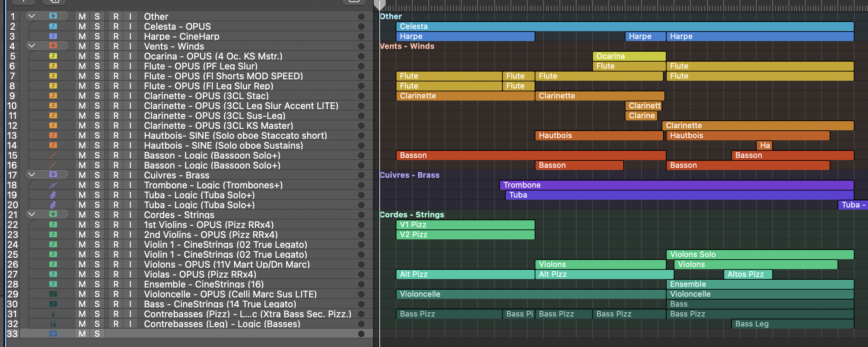Click the Clarinette 3CL KS Master track icon
Screen dimensions: 868x347
tap(53, 125)
